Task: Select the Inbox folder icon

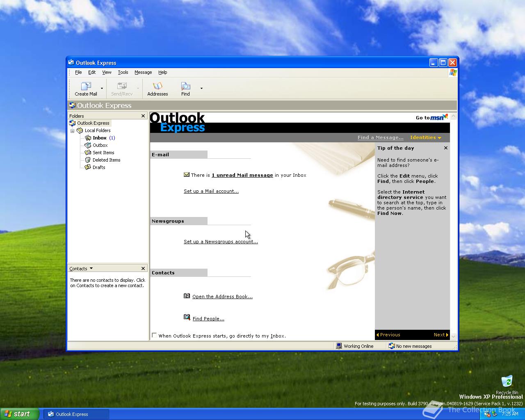Action: click(x=88, y=138)
